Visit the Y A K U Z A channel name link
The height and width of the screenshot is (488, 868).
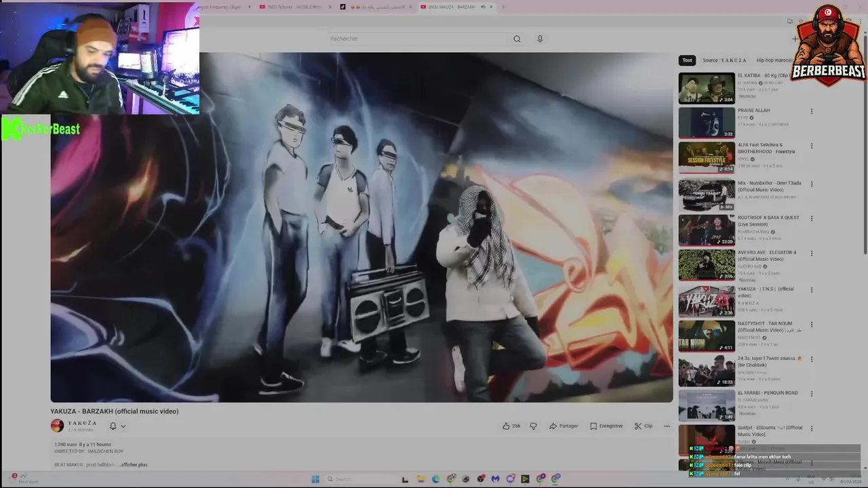click(82, 423)
